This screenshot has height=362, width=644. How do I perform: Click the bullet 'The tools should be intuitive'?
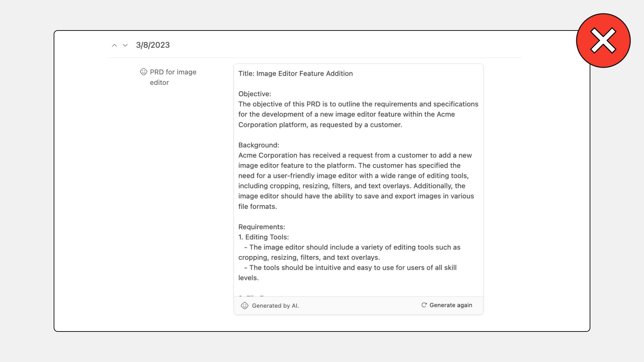[x=352, y=268]
